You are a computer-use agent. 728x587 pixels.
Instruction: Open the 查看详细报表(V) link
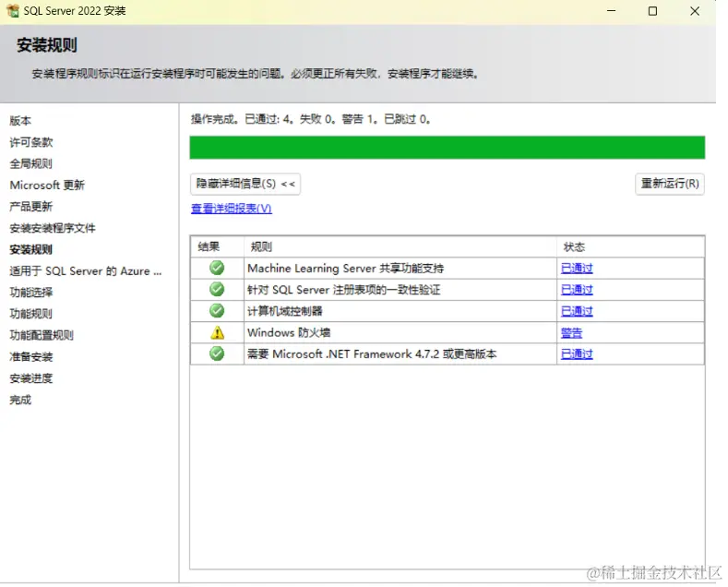[232, 209]
